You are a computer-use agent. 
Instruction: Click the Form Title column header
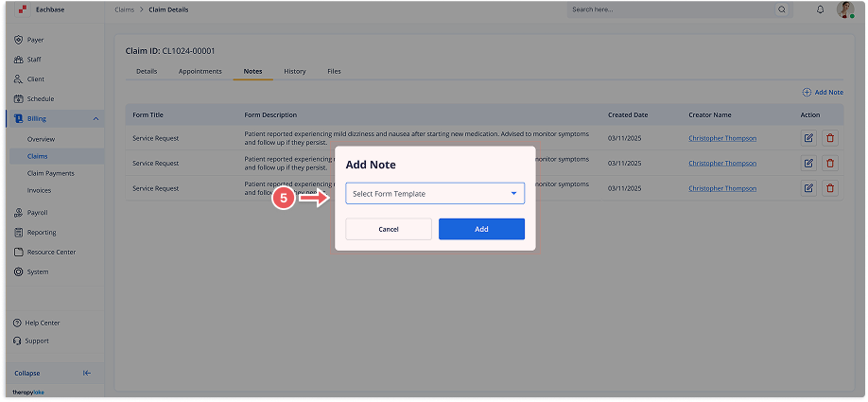click(148, 115)
